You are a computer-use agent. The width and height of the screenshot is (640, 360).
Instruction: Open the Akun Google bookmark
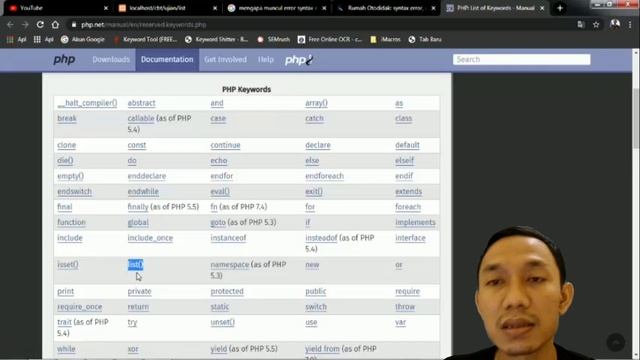83,40
